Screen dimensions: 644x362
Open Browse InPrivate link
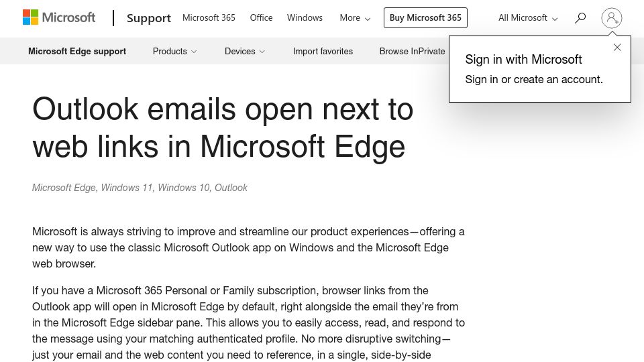coord(412,52)
